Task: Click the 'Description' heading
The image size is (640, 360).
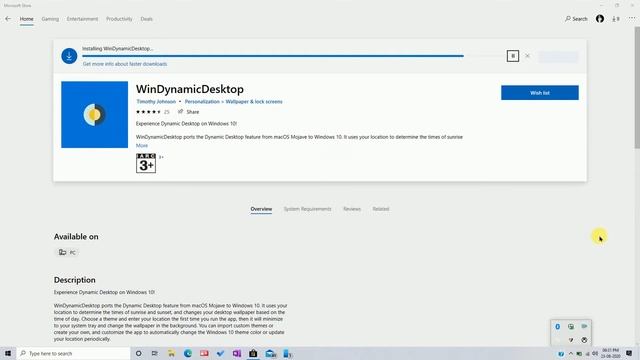Action: 75,280
